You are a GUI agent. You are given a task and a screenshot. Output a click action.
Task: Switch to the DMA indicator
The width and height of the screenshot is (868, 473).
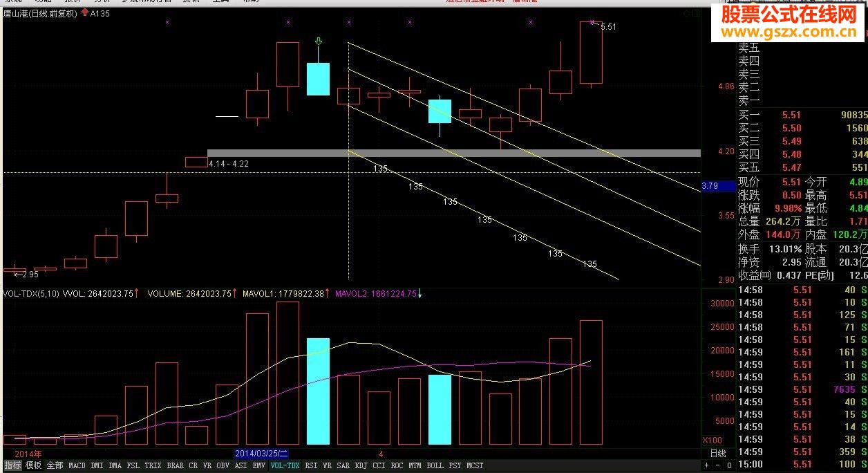click(x=115, y=466)
